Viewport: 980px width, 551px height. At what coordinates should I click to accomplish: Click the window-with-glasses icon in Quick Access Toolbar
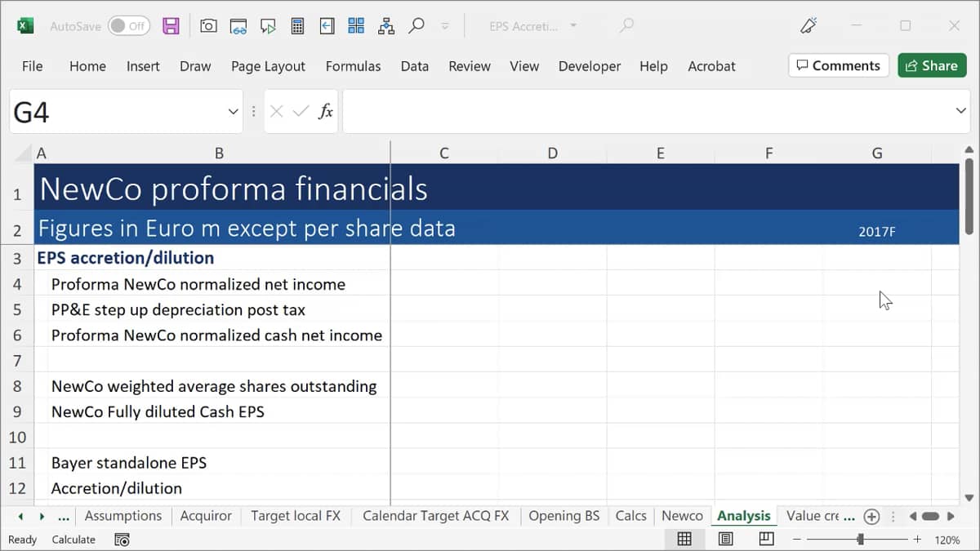[238, 26]
